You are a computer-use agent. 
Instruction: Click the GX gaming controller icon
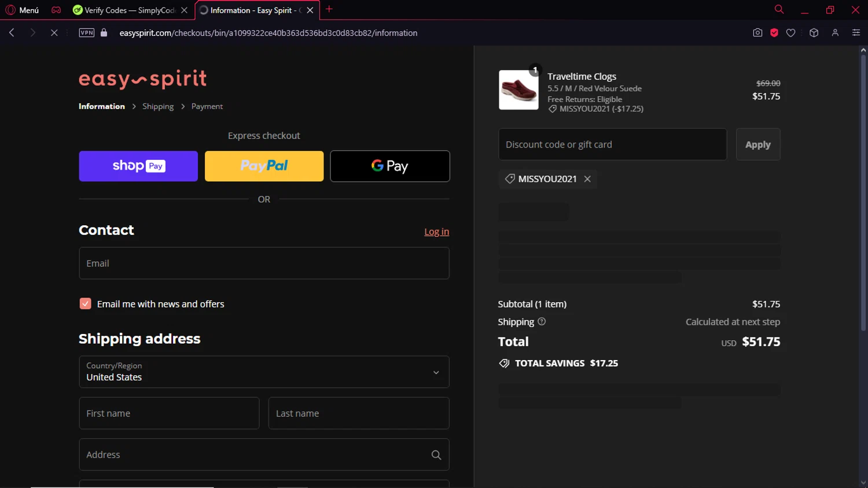[56, 10]
